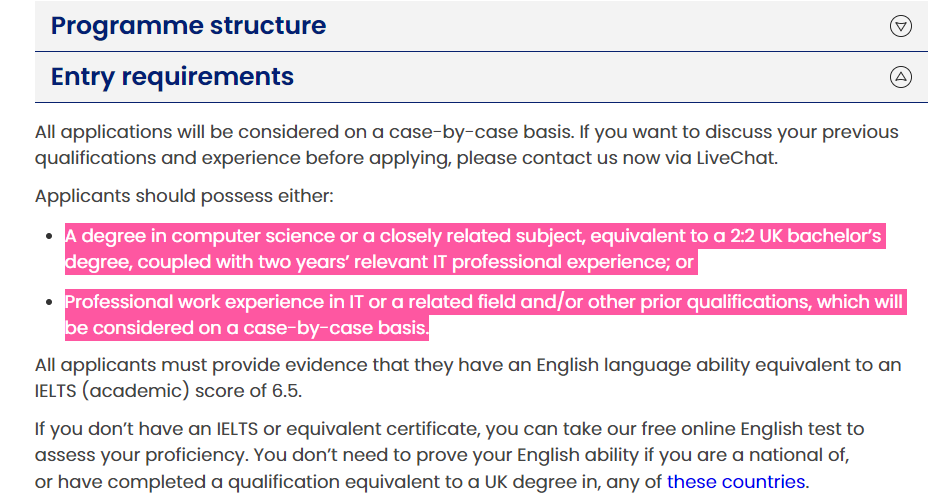Collapse Entry requirements using the up-arrow icon
Viewport: 948px width, 502px height.
pos(900,77)
